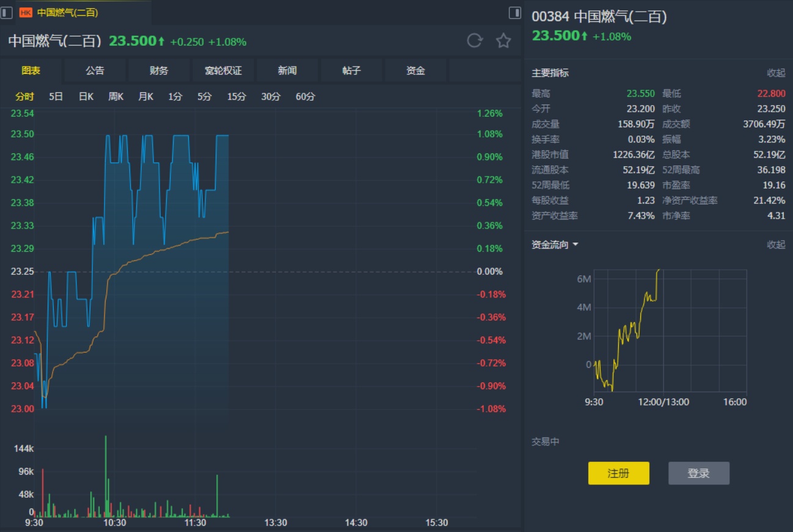This screenshot has height=532, width=793.
Task: Switch to 30分 chart interval
Action: 271,97
